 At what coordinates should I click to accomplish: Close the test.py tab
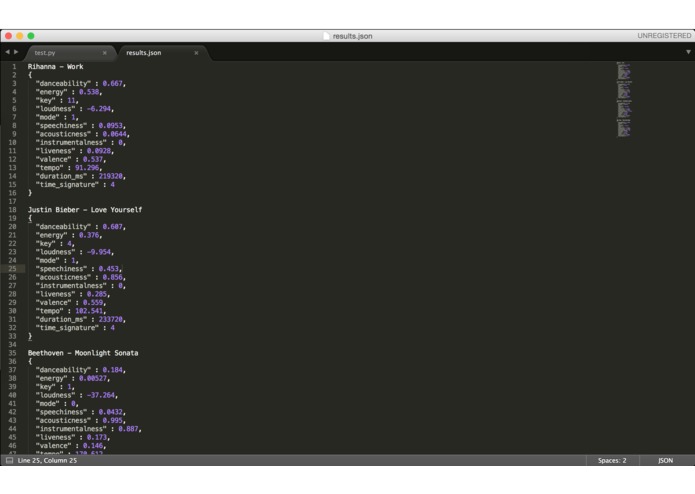click(x=105, y=53)
